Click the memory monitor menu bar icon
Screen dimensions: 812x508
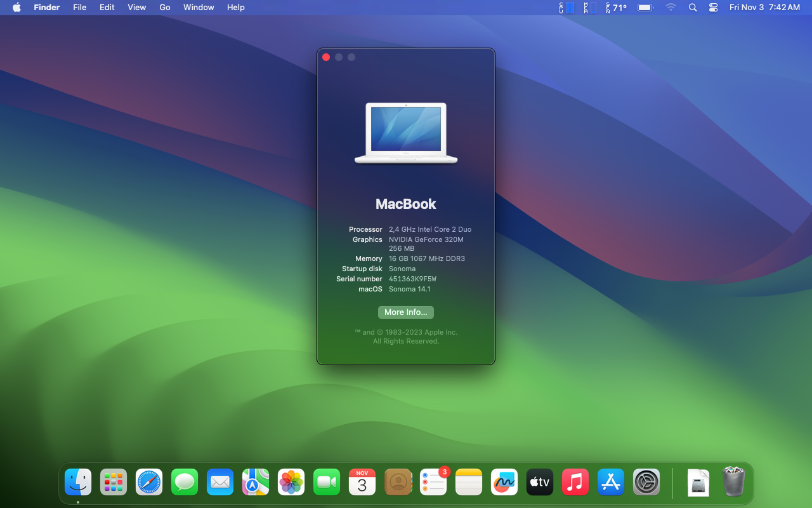590,8
